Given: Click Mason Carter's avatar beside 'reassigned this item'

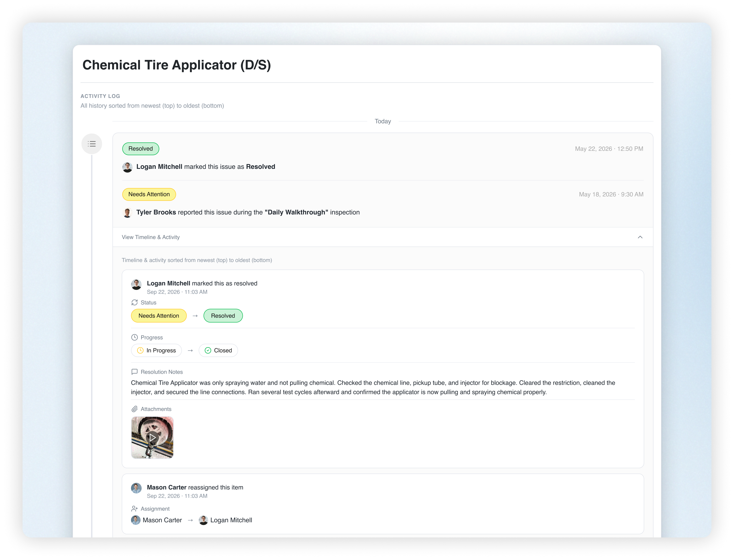Looking at the screenshot, I should [x=136, y=488].
